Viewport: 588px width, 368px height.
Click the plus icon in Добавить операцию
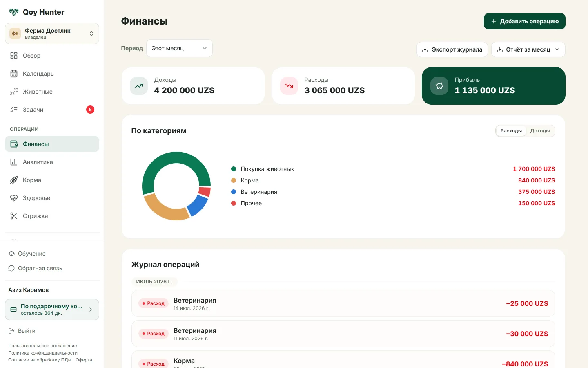494,21
